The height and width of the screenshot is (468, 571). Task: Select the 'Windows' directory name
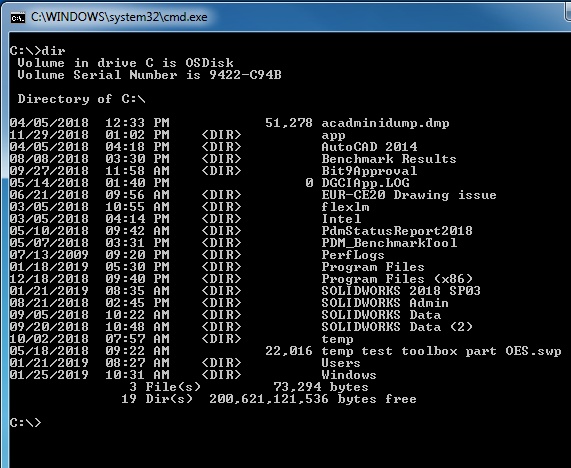[349, 375]
